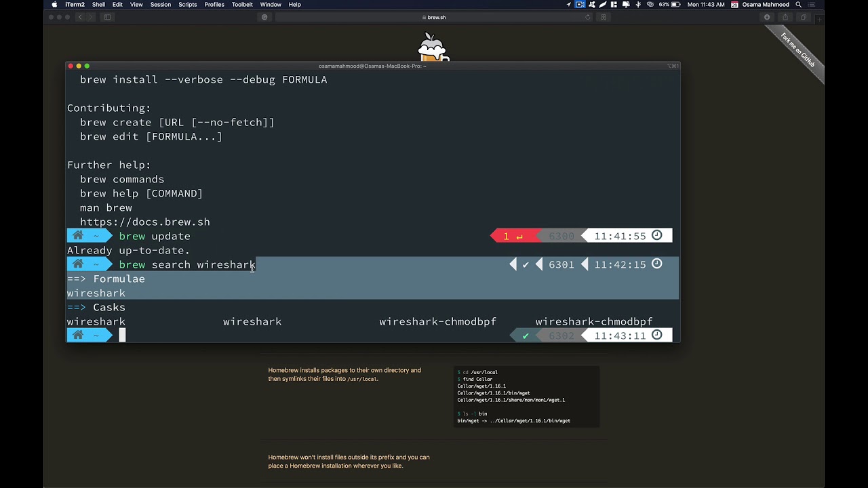Open the Apple menu
This screenshot has width=868, height=488.
point(54,5)
